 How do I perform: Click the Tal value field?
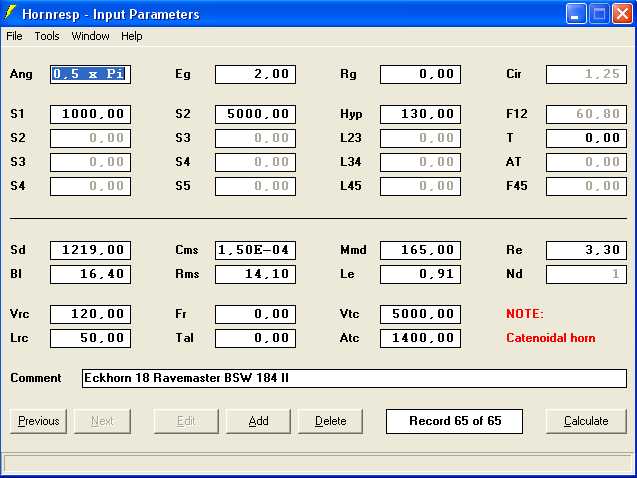pyautogui.click(x=255, y=338)
